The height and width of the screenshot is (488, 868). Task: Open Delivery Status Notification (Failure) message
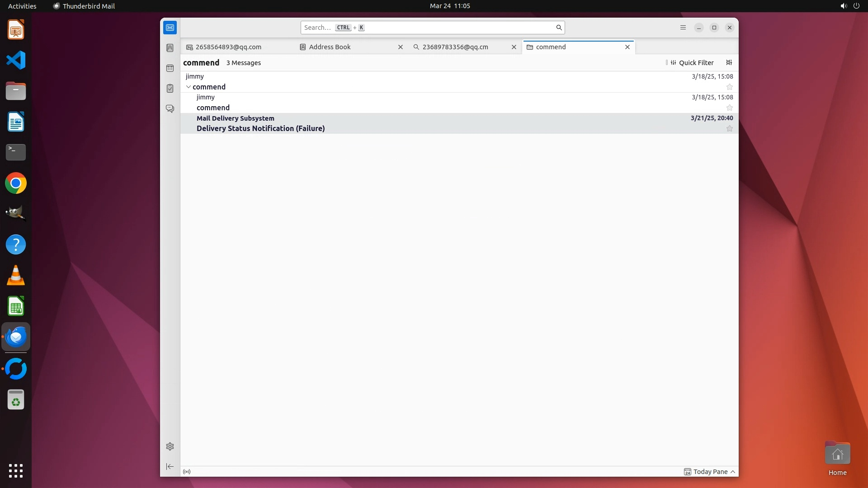pos(260,128)
